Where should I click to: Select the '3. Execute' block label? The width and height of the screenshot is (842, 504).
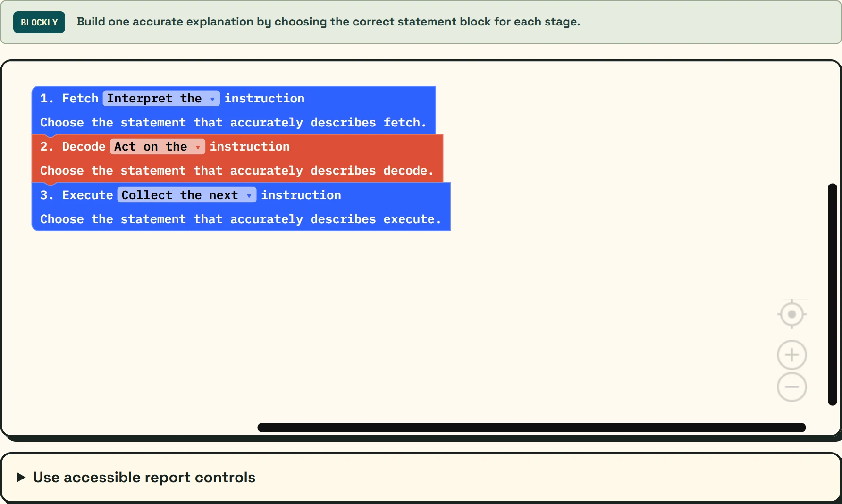[76, 195]
